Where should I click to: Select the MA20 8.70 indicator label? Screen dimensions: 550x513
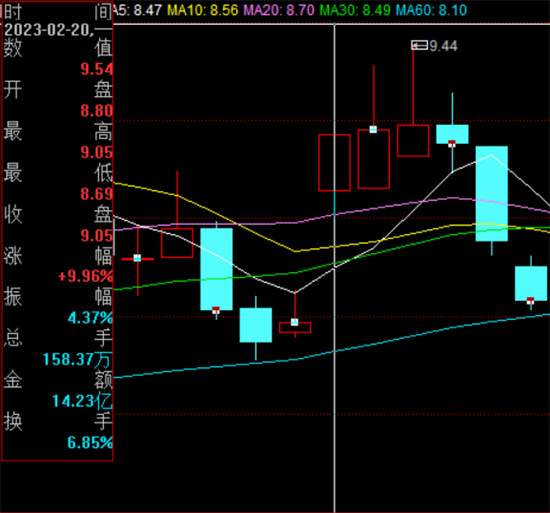click(279, 10)
